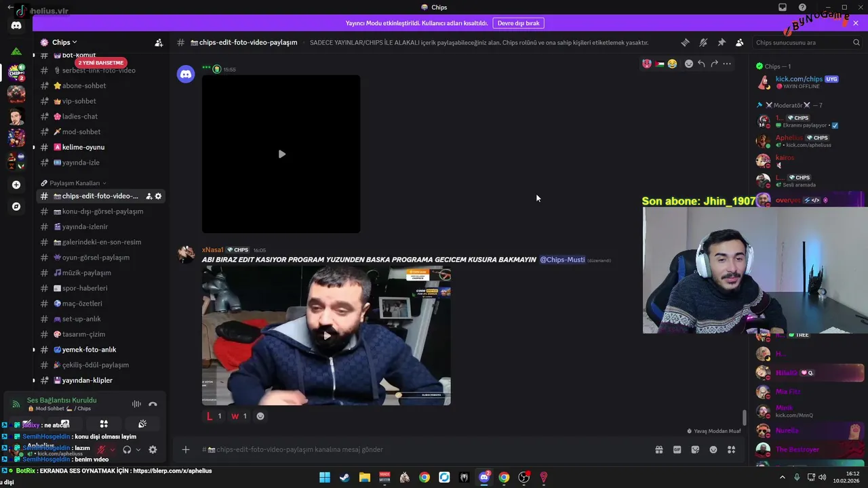The image size is (868, 488).
Task: Collapse the Paylaşım Kanalları category
Action: coord(73,183)
